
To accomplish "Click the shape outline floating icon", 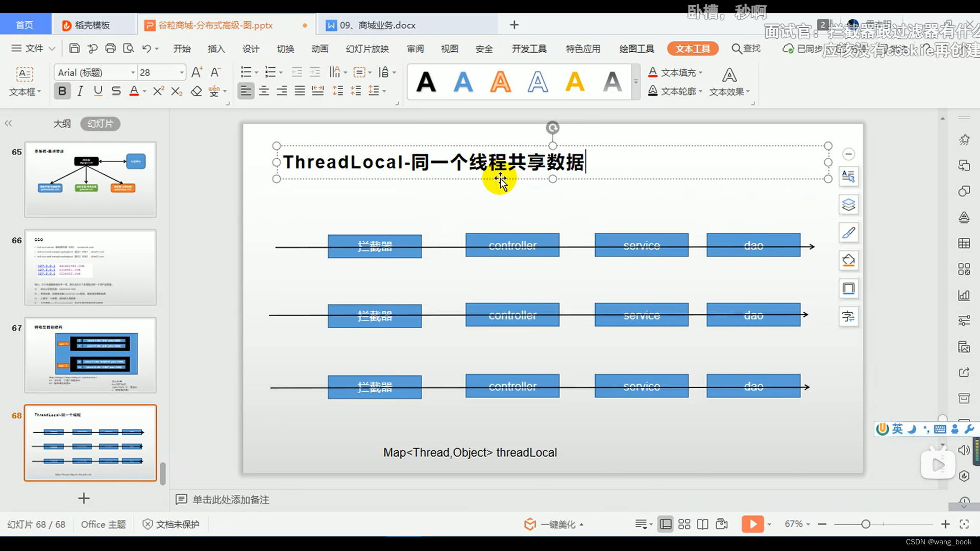I will coord(848,289).
